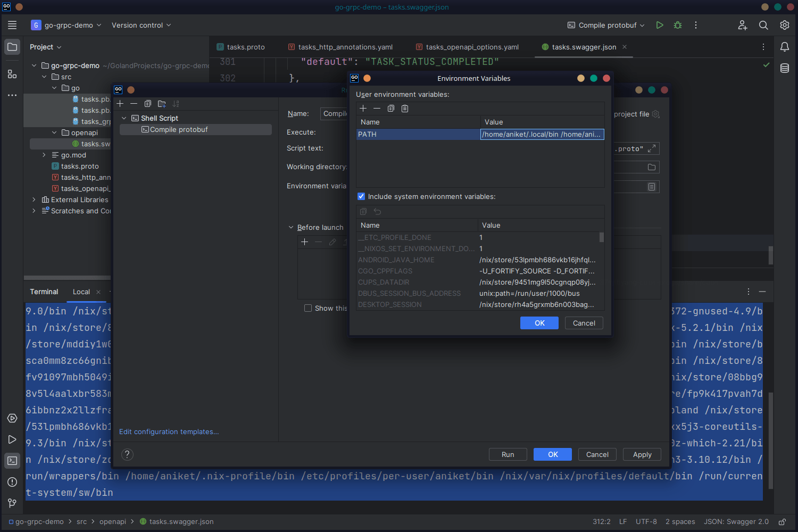Open the Problems tool window icon
This screenshot has height=532, width=798.
click(12, 482)
